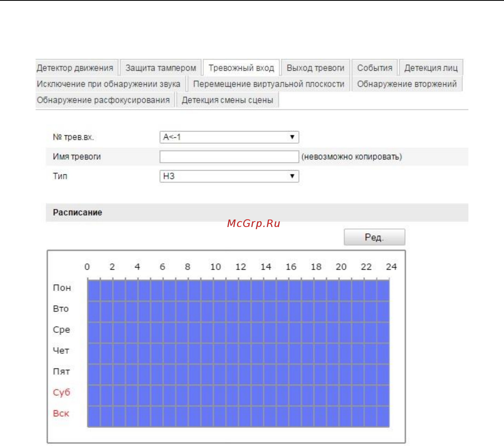
Task: Click the (невозможно копировать) note text
Action: [x=352, y=157]
